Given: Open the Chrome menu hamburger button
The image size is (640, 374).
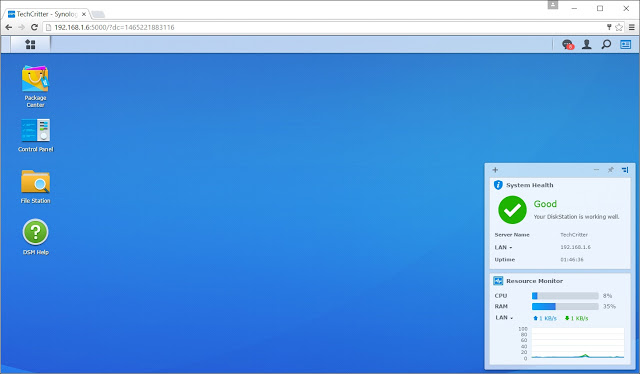Looking at the screenshot, I should coord(631,27).
